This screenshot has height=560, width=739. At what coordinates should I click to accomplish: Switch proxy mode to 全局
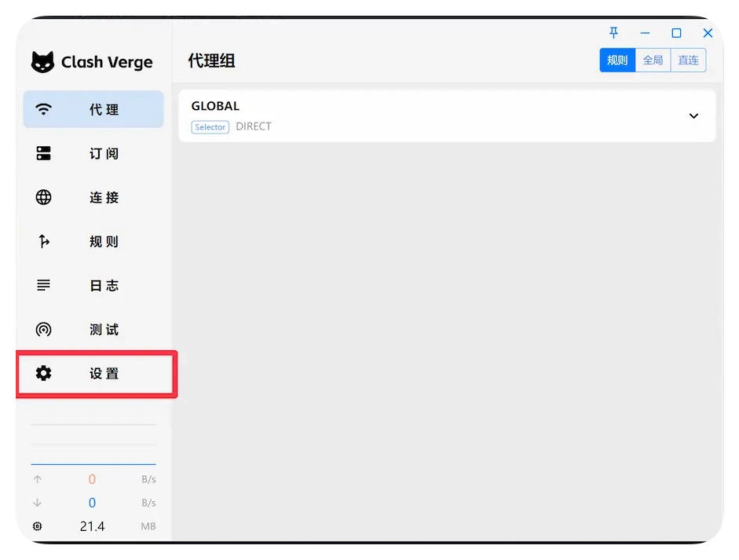[653, 60]
